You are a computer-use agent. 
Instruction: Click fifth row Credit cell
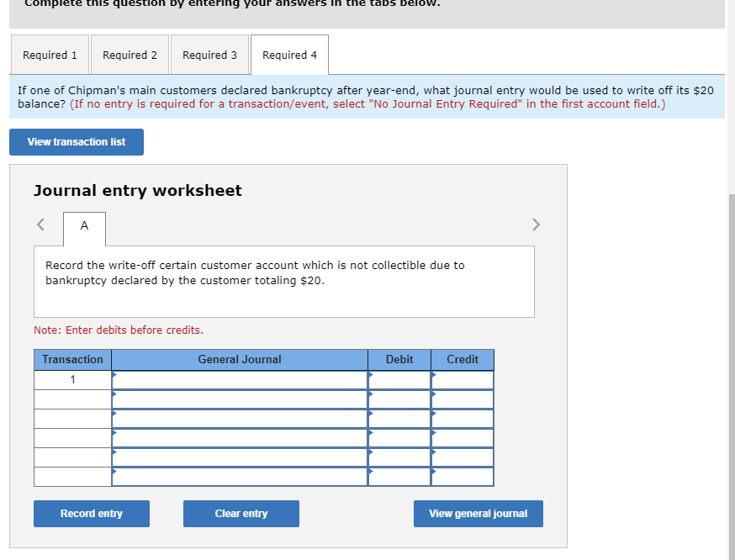click(x=463, y=457)
